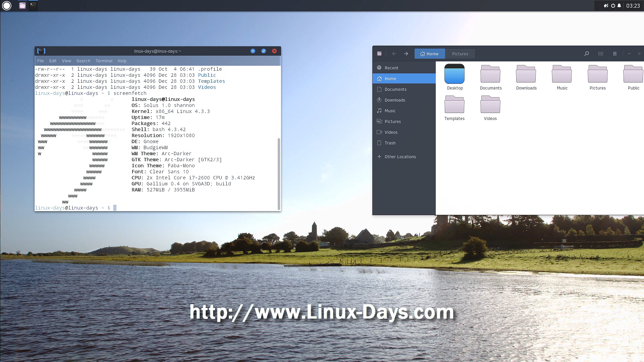Go forward with the right arrow button
Screen dimensions: 644x362
tap(406, 54)
